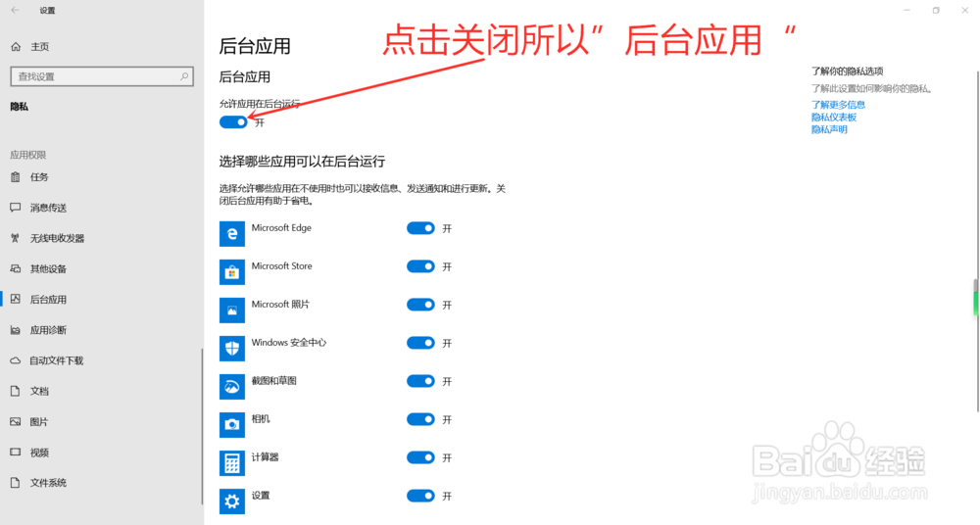The image size is (980, 525).
Task: Click the Microsoft Store app name
Action: (x=282, y=265)
